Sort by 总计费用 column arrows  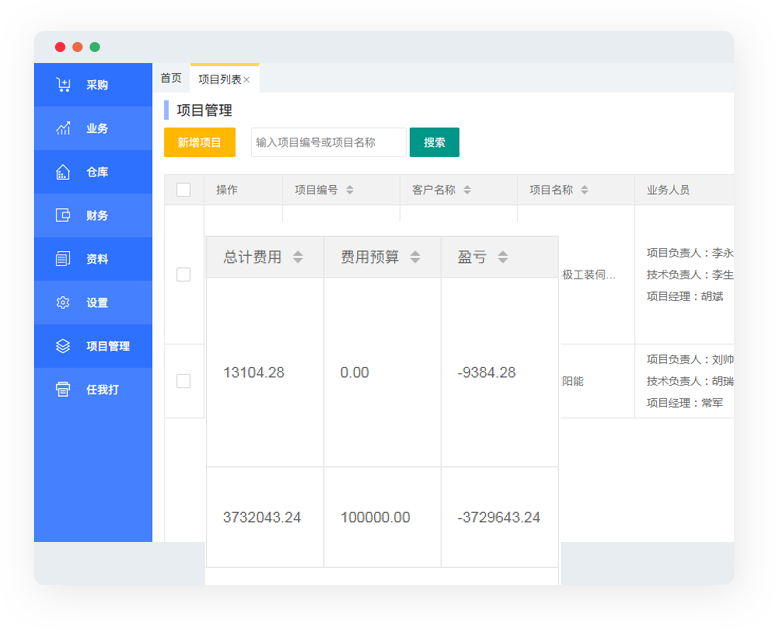pos(297,257)
